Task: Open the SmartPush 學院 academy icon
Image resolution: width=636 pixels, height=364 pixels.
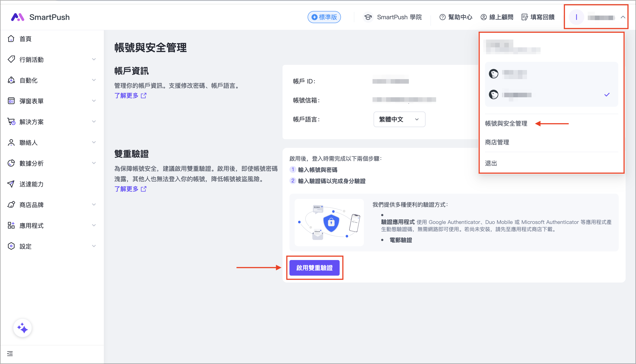Action: point(368,17)
